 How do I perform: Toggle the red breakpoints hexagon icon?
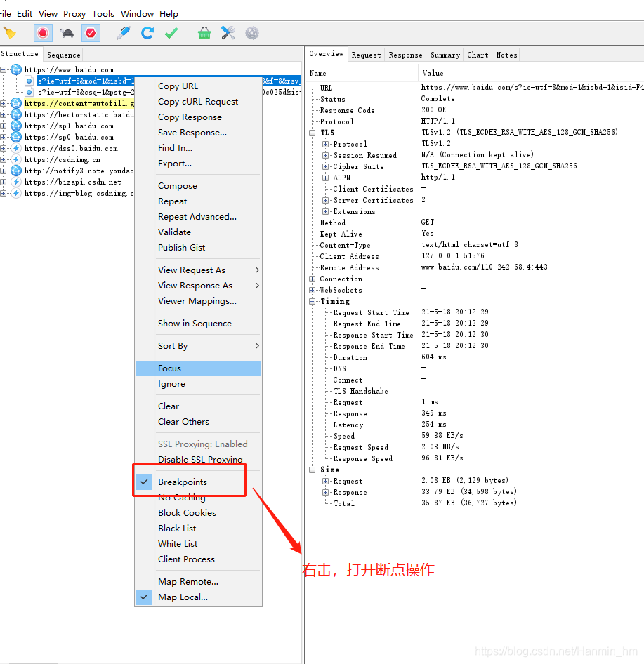[91, 33]
